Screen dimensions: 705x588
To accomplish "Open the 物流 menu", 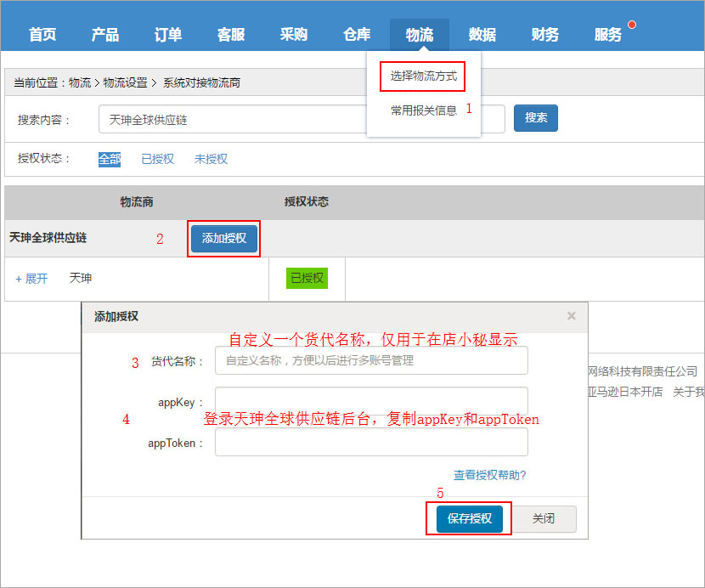I will [x=420, y=35].
